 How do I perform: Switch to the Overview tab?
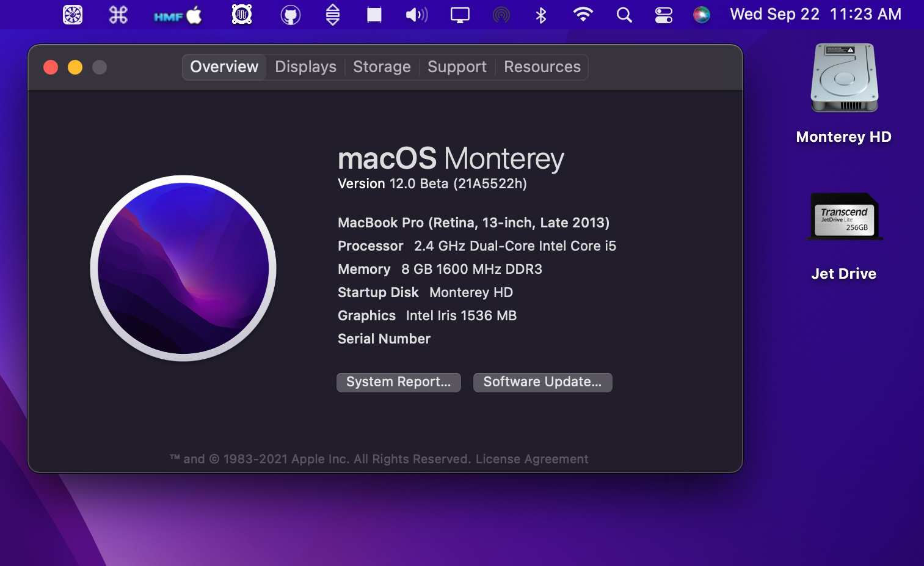pyautogui.click(x=224, y=67)
